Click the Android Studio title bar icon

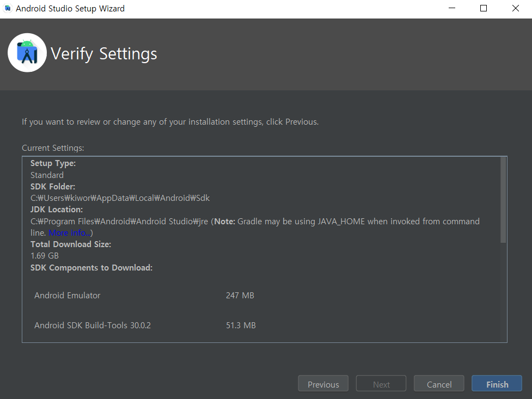coord(8,9)
